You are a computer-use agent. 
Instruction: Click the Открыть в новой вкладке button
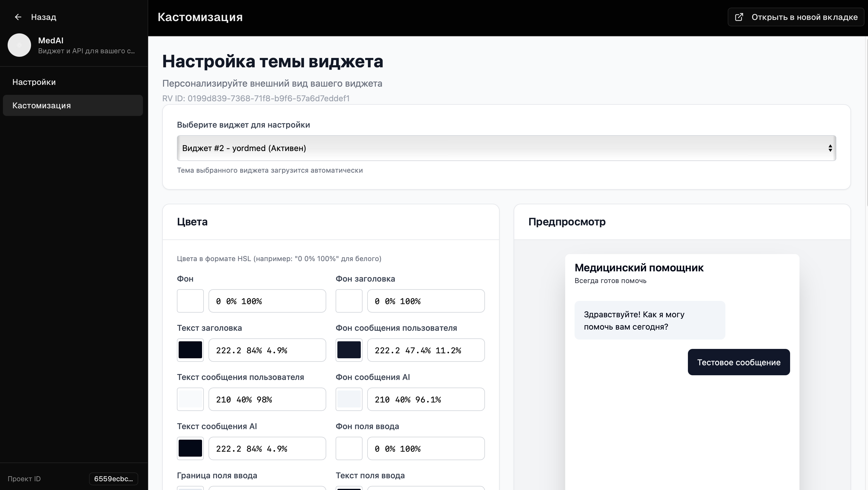pos(795,17)
